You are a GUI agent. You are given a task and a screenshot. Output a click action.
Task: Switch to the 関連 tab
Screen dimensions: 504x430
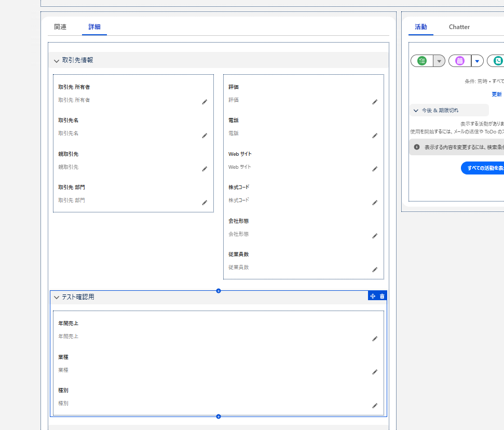coord(60,27)
